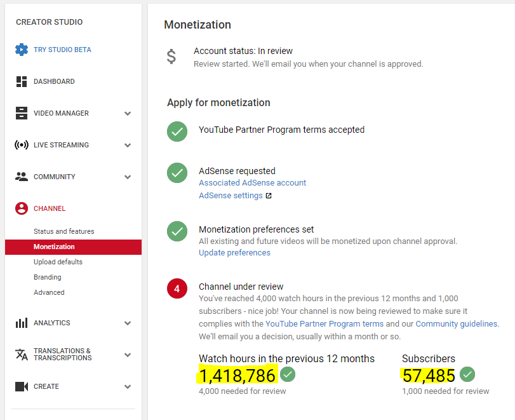This screenshot has width=515, height=420.
Task: Click the Community people icon
Action: [22, 177]
